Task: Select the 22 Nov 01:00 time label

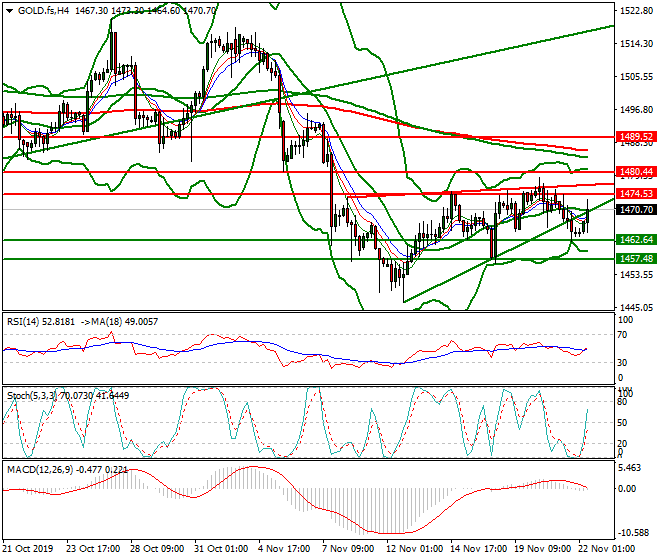Action: click(x=607, y=549)
